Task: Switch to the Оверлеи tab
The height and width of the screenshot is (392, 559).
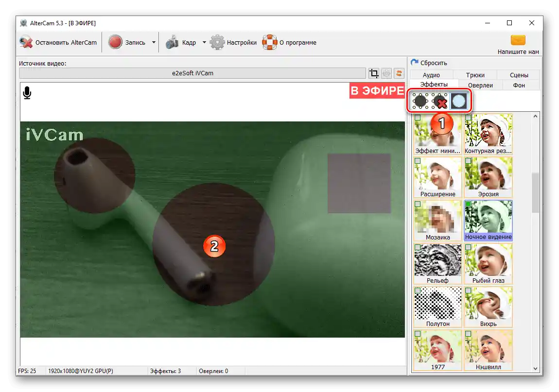Action: [x=480, y=85]
